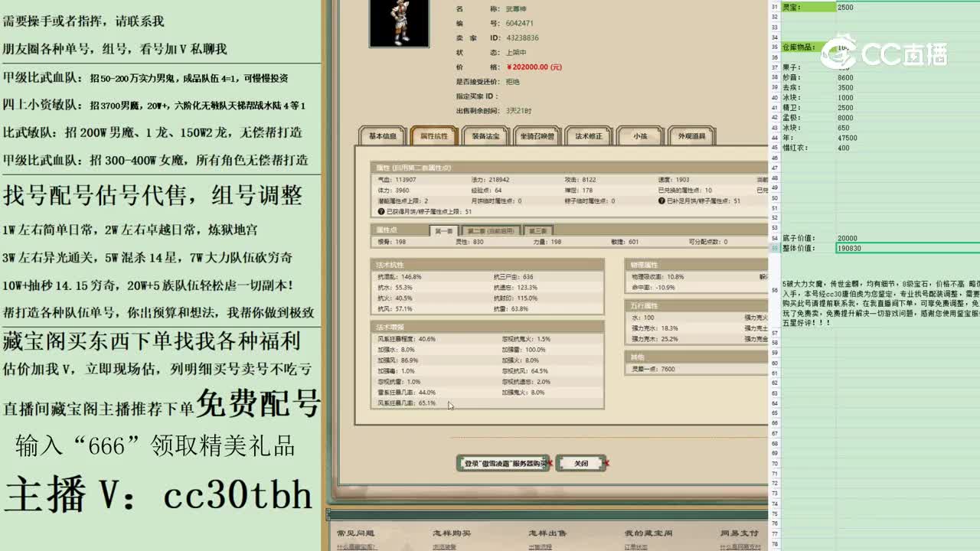Click the 灵犀一点 7600 entry
The height and width of the screenshot is (551, 980).
click(653, 369)
